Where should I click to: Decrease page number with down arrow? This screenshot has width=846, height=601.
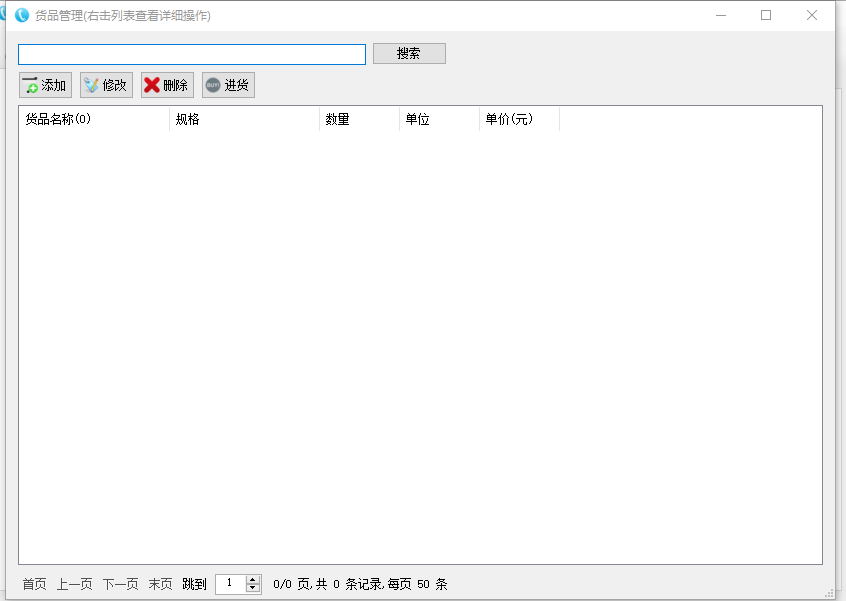(x=253, y=588)
